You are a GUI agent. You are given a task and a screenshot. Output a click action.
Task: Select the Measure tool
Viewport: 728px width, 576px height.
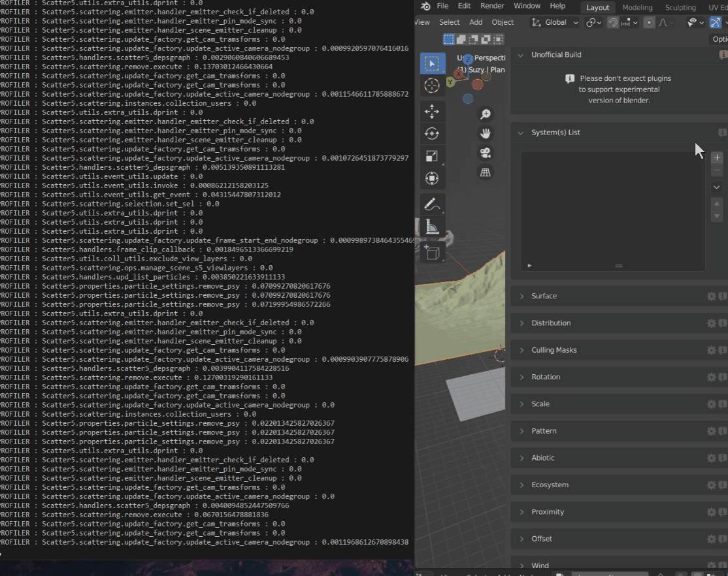click(x=432, y=227)
